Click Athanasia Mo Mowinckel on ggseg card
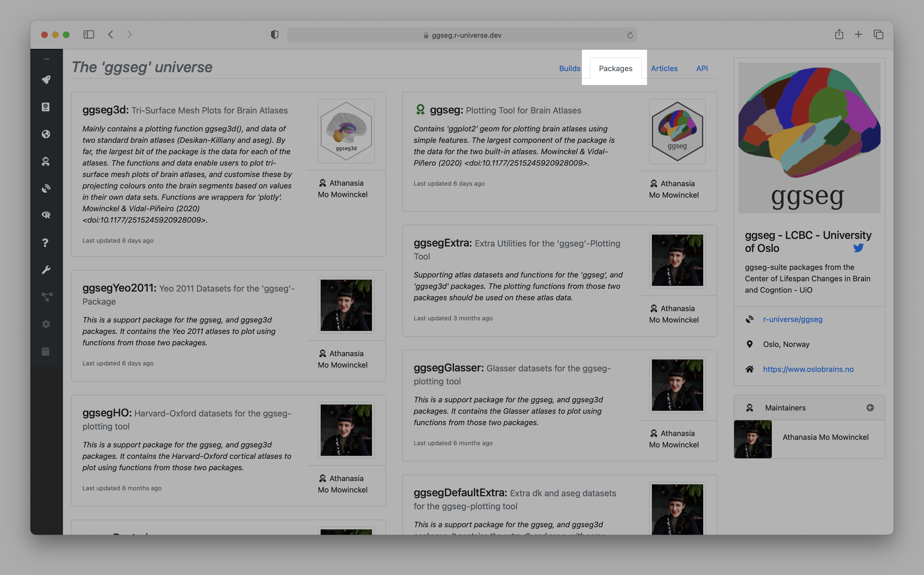The height and width of the screenshot is (575, 924). pos(674,189)
